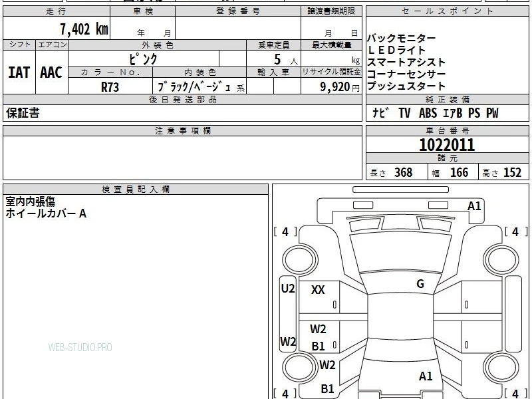The width and height of the screenshot is (532, 399).
Task: Select the width value 166
Action: click(x=459, y=172)
